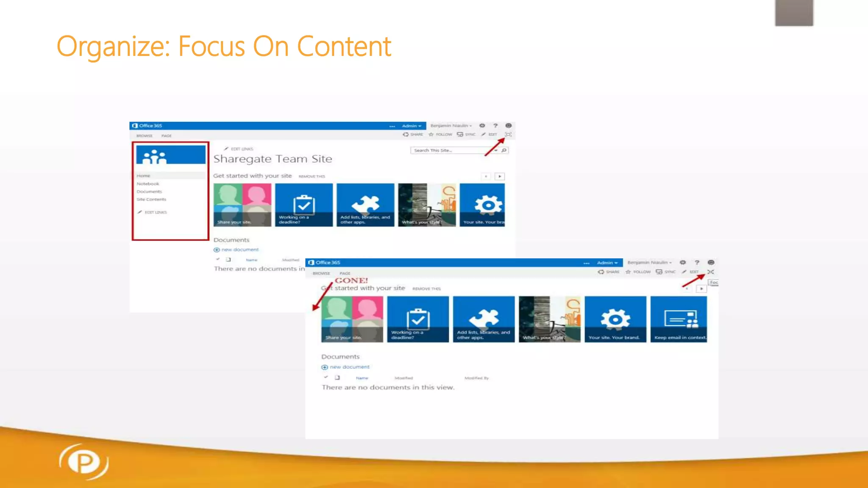Click next arrow of the Sharegate Team Site tile carousel

pos(500,176)
